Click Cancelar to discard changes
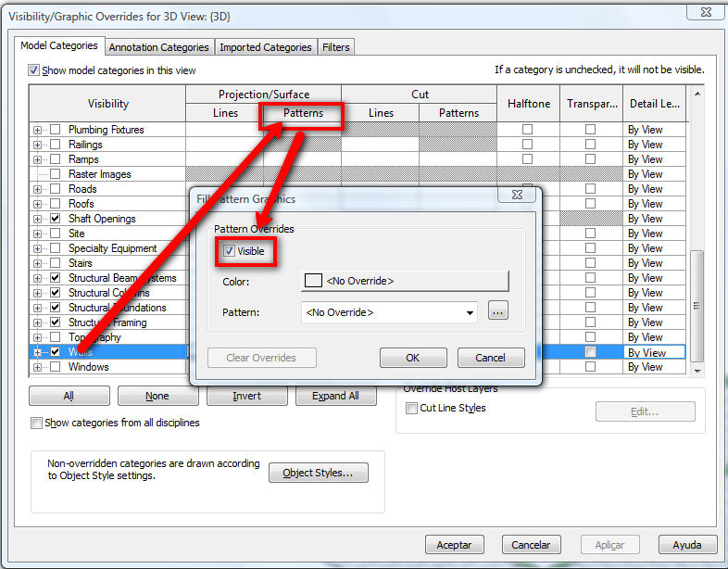 tap(531, 545)
